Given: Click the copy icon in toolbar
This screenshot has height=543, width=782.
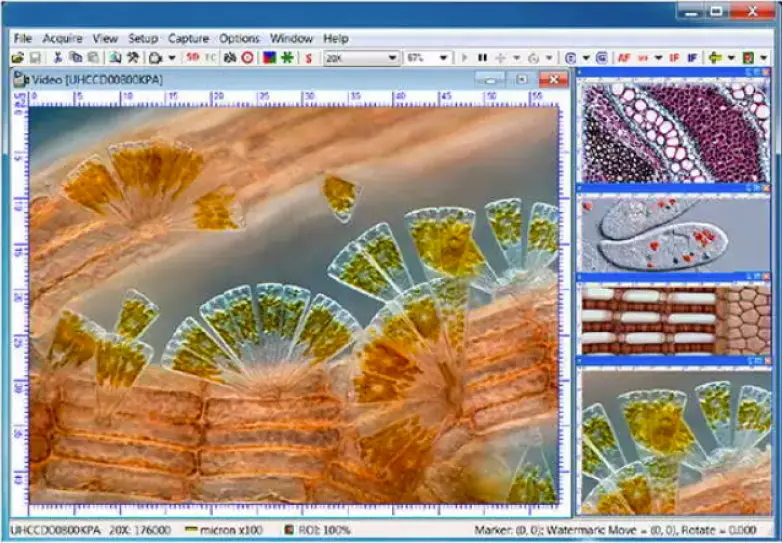Looking at the screenshot, I should pos(75,58).
